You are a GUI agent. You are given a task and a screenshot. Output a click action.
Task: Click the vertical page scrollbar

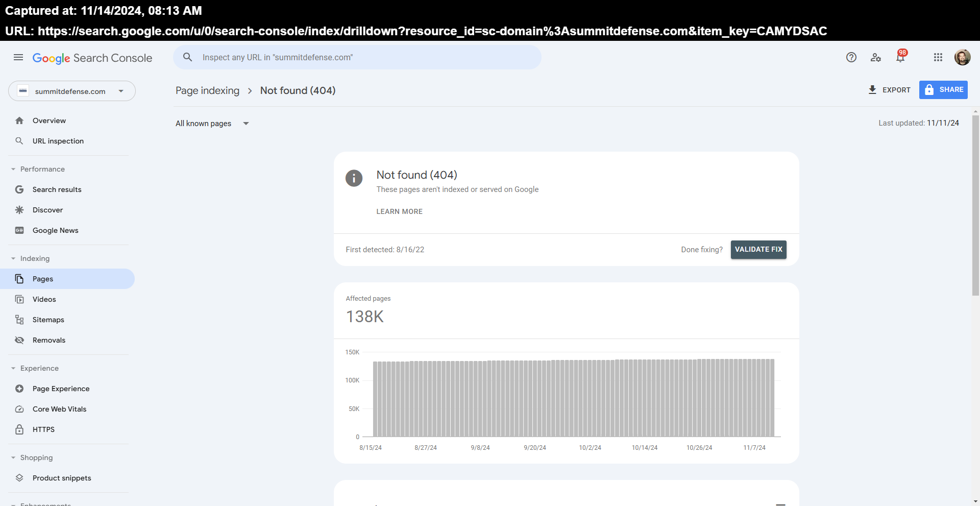(975, 205)
